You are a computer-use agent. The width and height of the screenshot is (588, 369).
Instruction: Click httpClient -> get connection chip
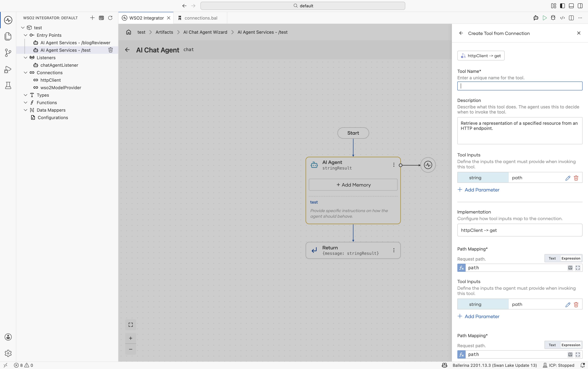point(481,56)
